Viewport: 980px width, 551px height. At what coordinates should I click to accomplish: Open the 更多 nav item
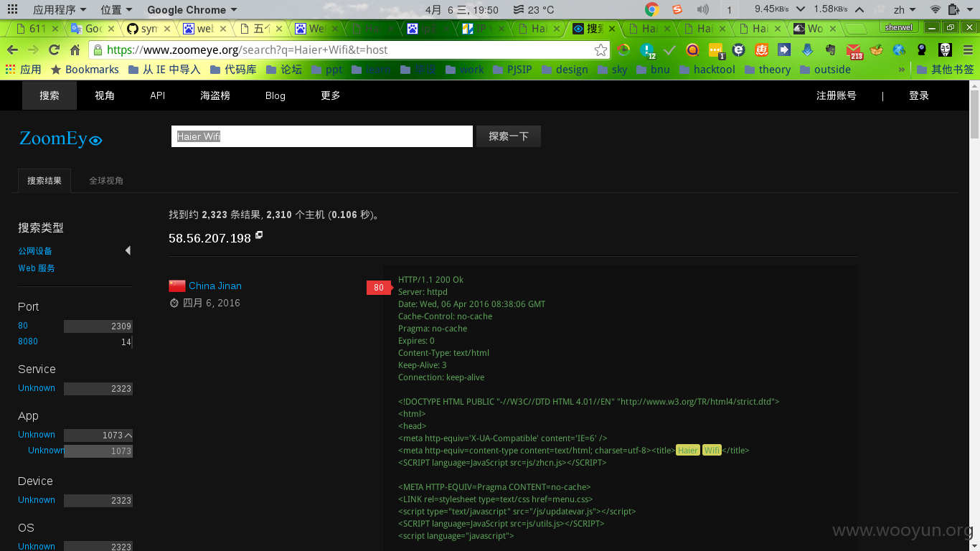click(331, 95)
